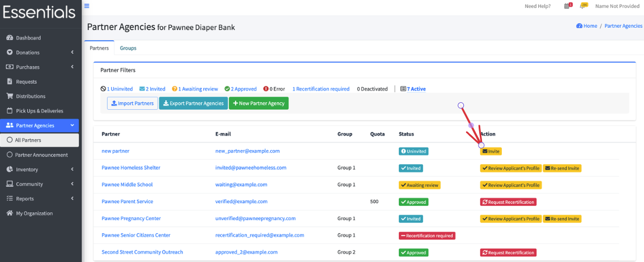The height and width of the screenshot is (262, 644).
Task: Filter by 1 Recertification required
Action: click(321, 89)
